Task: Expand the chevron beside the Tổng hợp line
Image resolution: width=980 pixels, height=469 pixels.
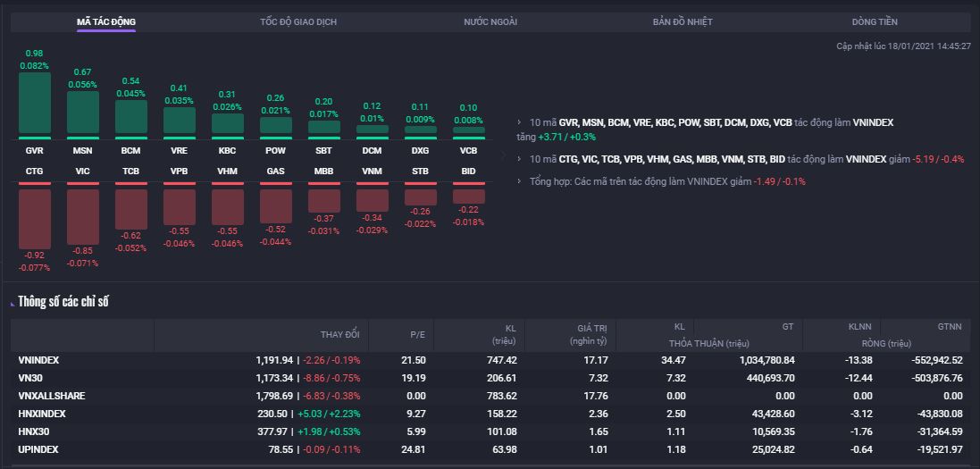Action: point(520,181)
